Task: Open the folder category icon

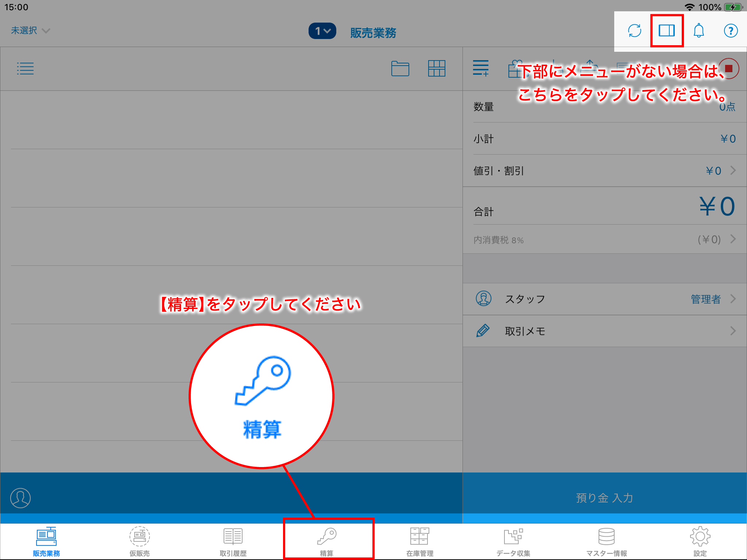Action: [400, 69]
